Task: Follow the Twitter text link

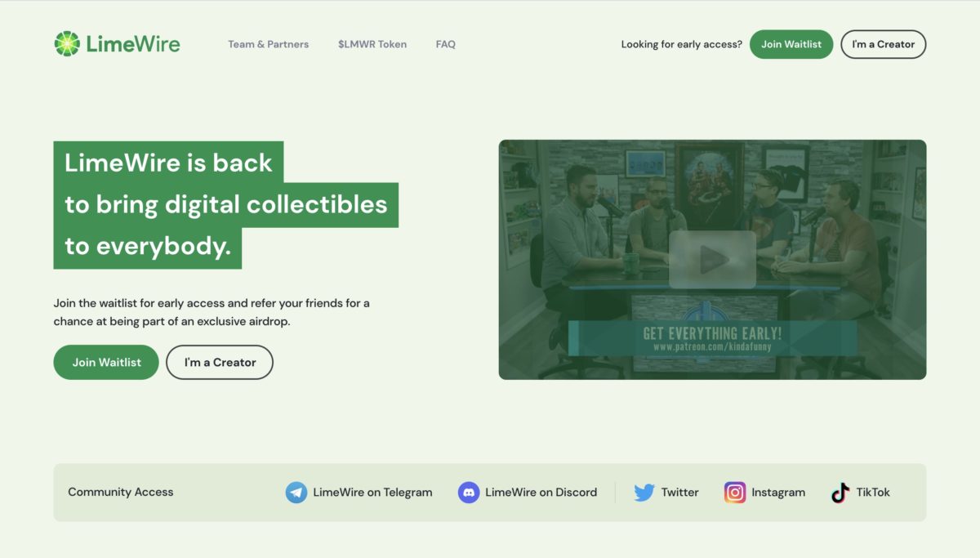Action: click(679, 493)
